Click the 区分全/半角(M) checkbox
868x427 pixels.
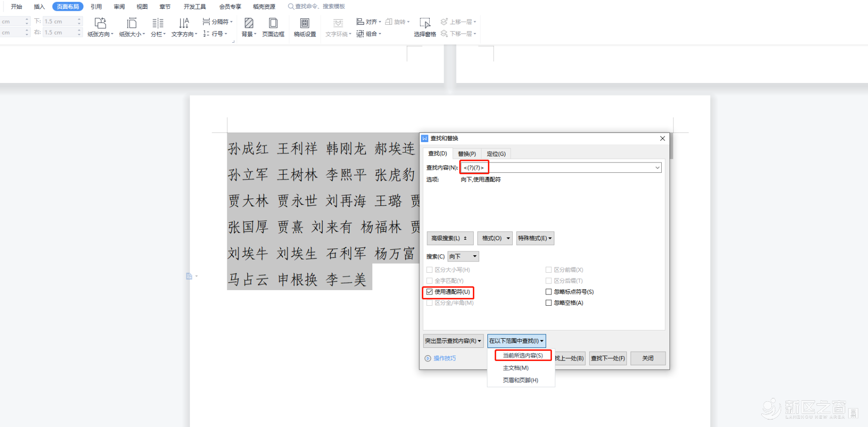tap(430, 303)
